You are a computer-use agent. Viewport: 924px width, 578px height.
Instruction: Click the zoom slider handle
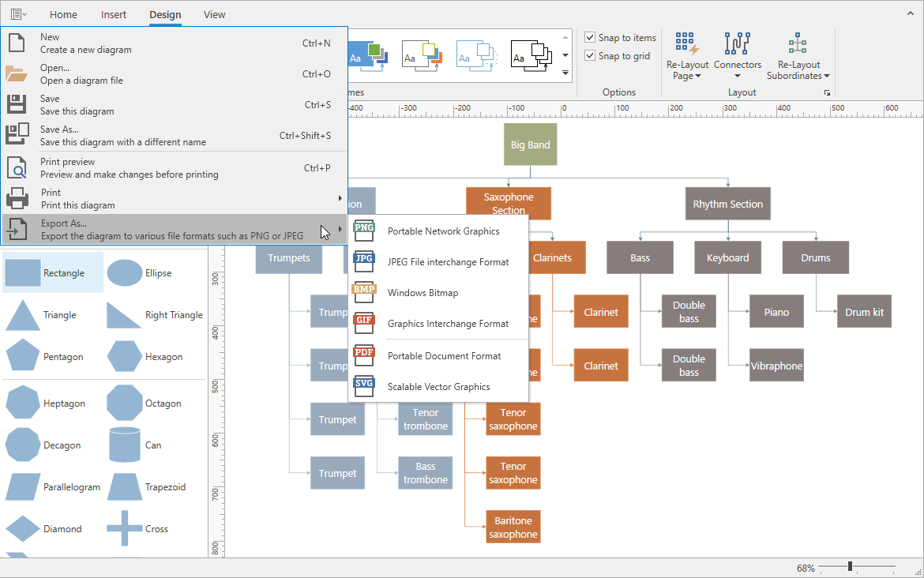850,567
